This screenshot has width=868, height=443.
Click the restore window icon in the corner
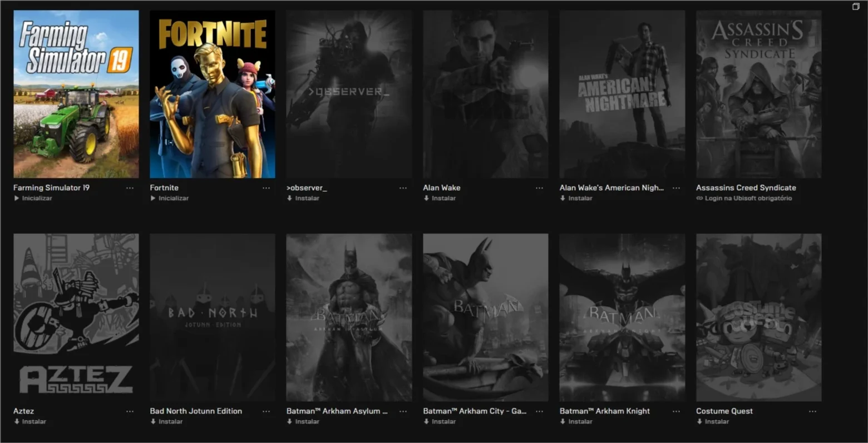[x=856, y=6]
